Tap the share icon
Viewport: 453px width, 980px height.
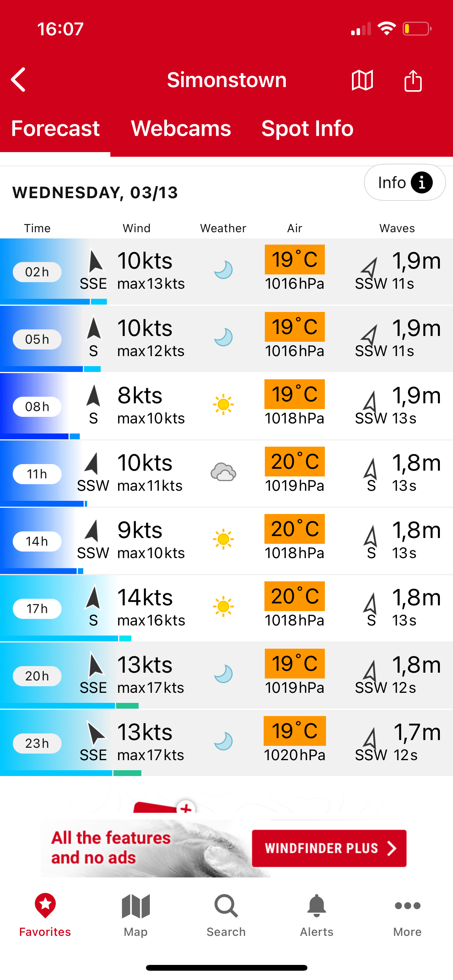coord(413,81)
